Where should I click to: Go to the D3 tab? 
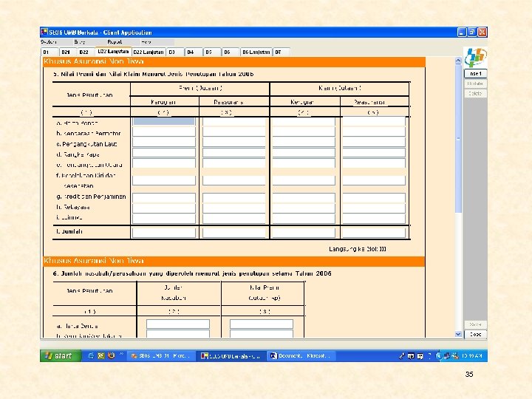(174, 52)
